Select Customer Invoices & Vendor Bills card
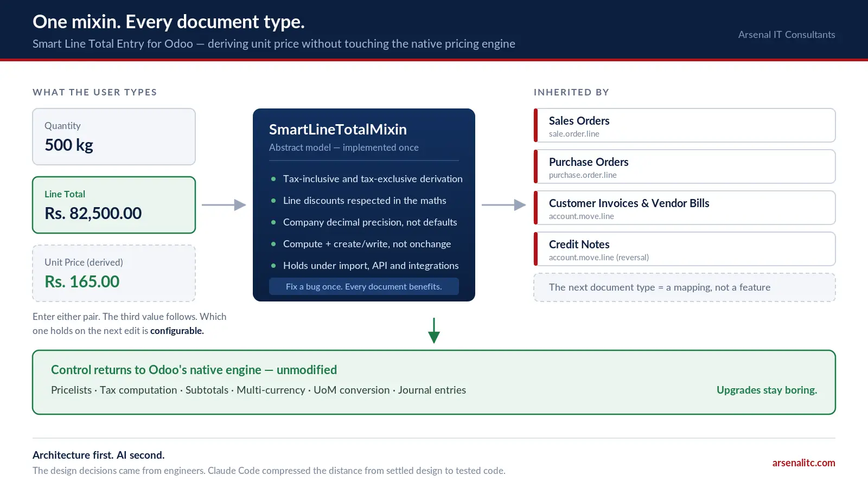This screenshot has width=868, height=488. point(685,208)
